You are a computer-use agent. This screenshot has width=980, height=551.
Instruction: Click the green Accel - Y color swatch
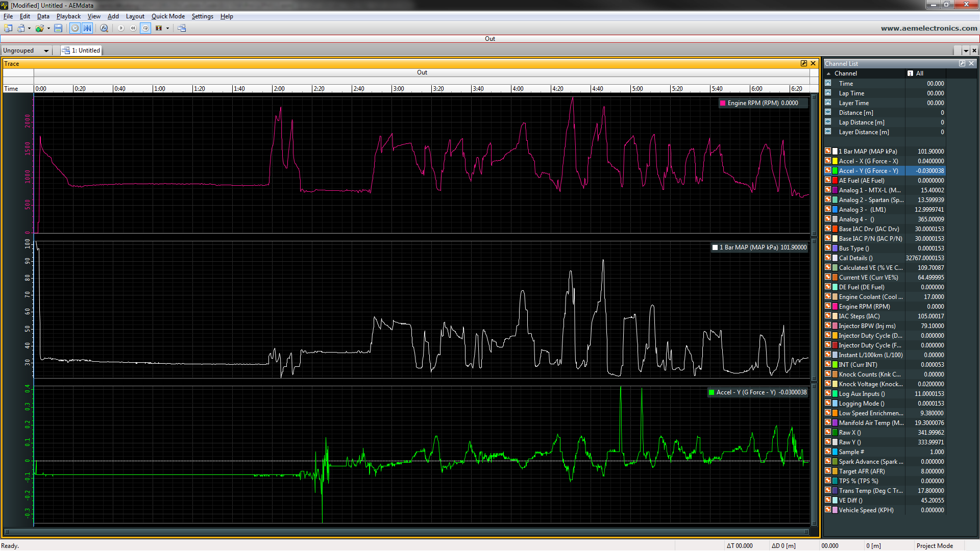click(835, 170)
